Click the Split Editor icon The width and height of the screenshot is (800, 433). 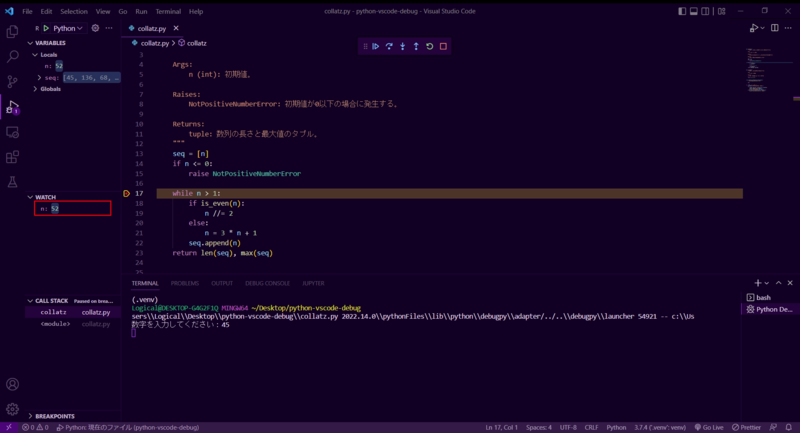click(x=774, y=28)
